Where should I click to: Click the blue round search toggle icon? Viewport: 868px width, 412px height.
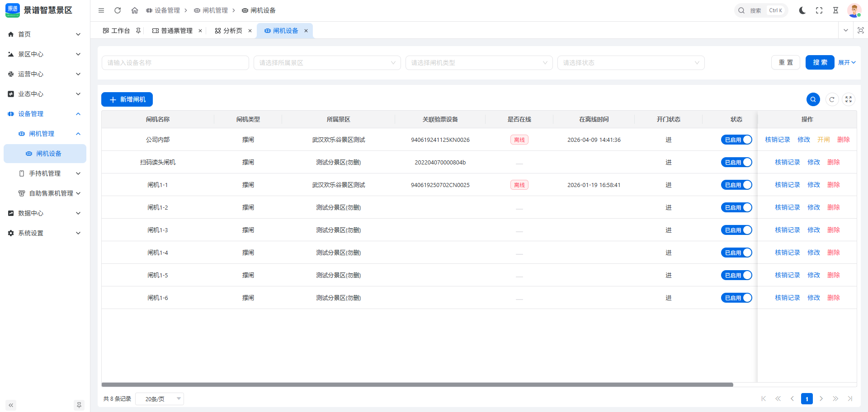click(x=813, y=99)
